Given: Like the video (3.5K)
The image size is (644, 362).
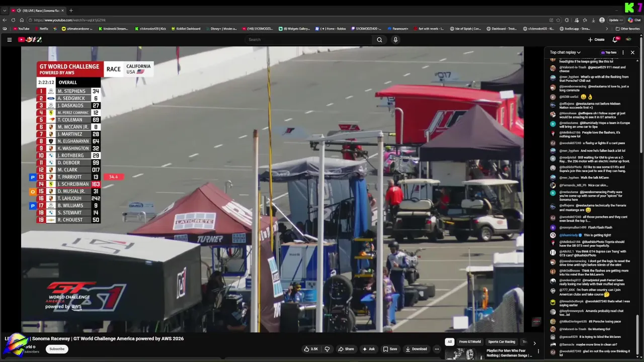Looking at the screenshot, I should pos(311,349).
